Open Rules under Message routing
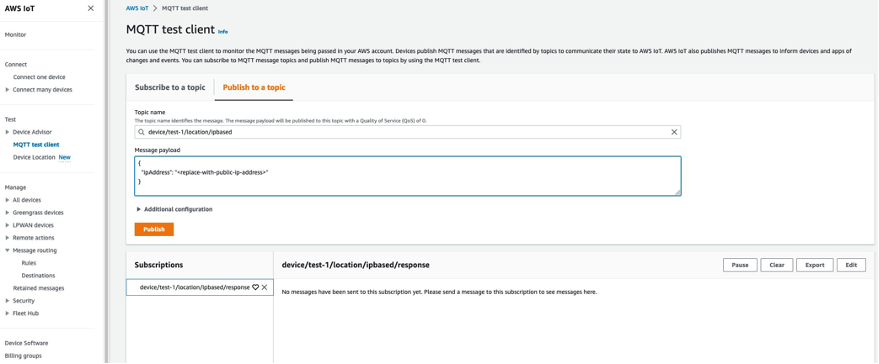879x364 pixels. tap(29, 263)
